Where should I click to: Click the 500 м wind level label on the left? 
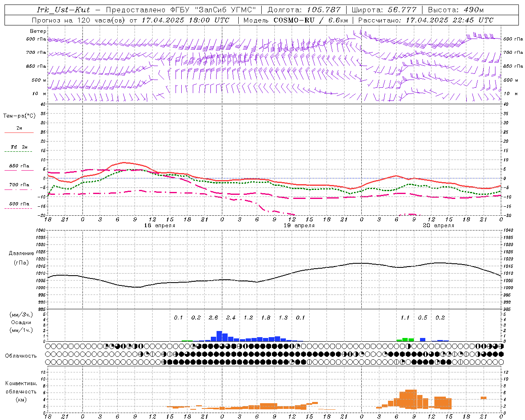point(39,80)
